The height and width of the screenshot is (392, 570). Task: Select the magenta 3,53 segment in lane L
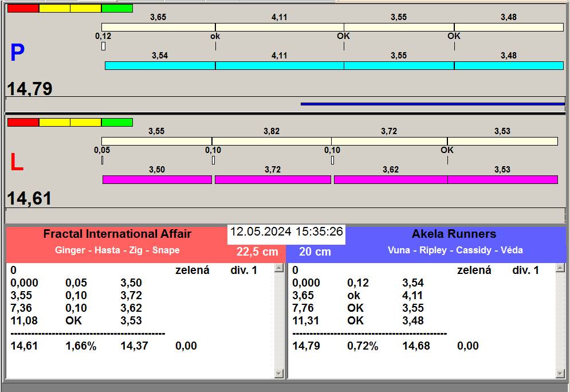click(503, 179)
